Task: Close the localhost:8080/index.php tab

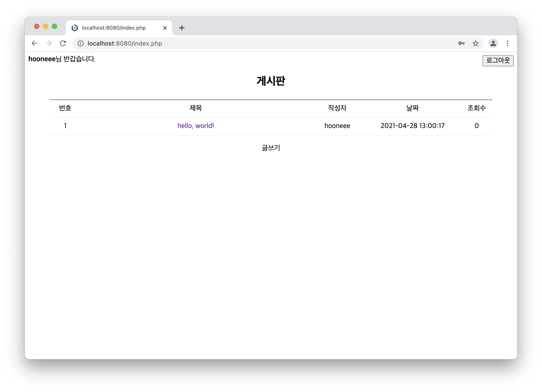Action: coord(165,28)
